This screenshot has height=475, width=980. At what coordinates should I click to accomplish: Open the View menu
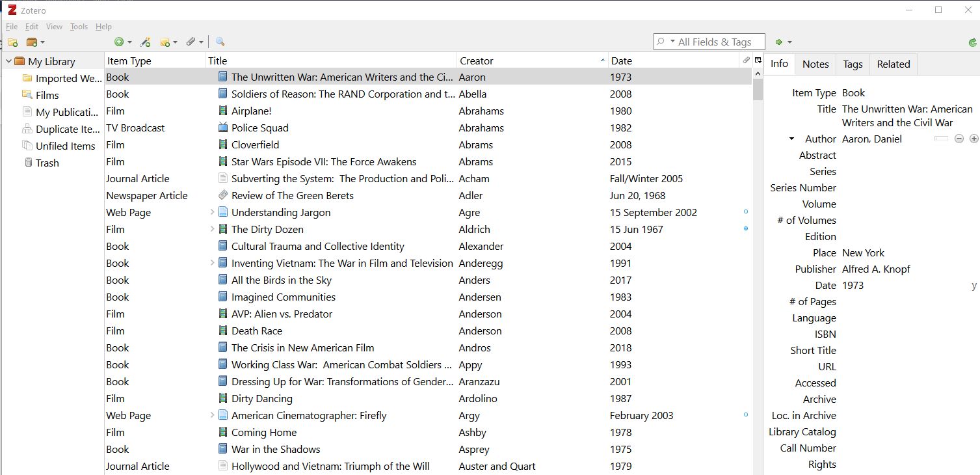54,27
